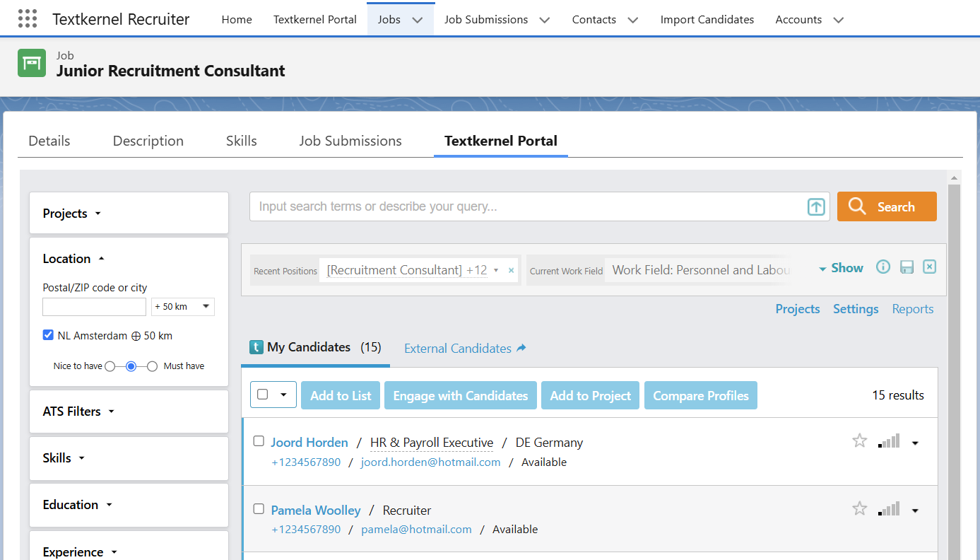
Task: Expand the Projects filter panel
Action: pyautogui.click(x=129, y=213)
